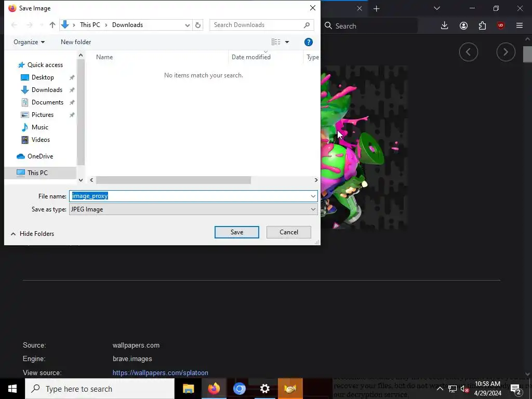Image resolution: width=532 pixels, height=399 pixels.
Task: Open Windows Start menu
Action: 12,389
